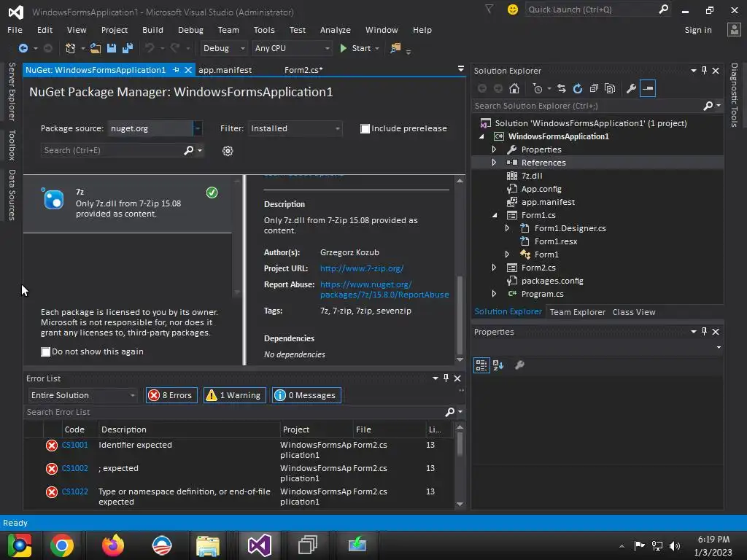
Task: Click the notifications filter funnel icon
Action: [x=489, y=9]
